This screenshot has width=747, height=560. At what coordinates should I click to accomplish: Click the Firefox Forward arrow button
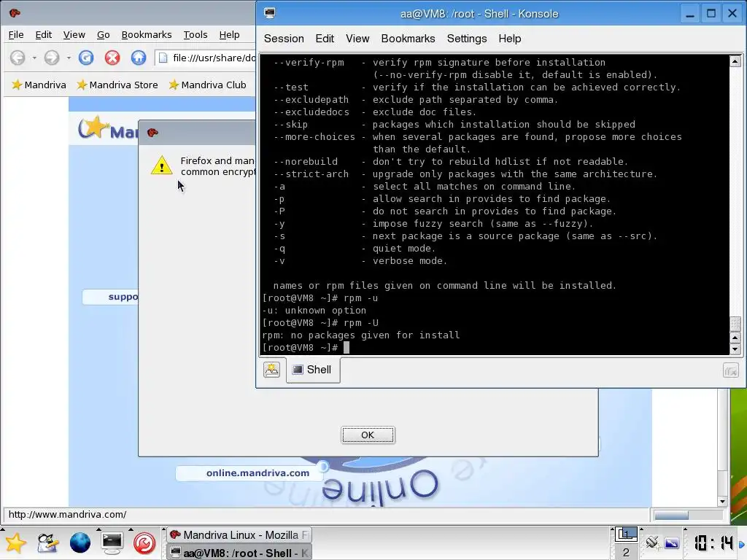point(52,58)
